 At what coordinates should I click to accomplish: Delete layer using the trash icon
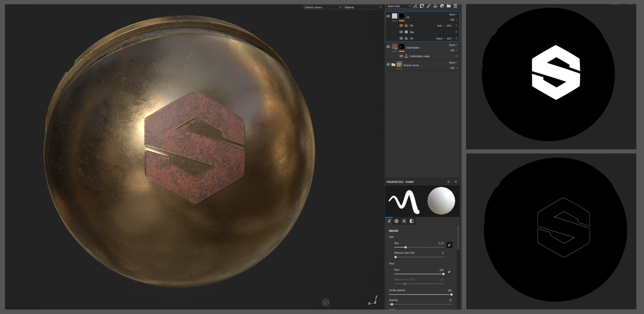coord(455,6)
